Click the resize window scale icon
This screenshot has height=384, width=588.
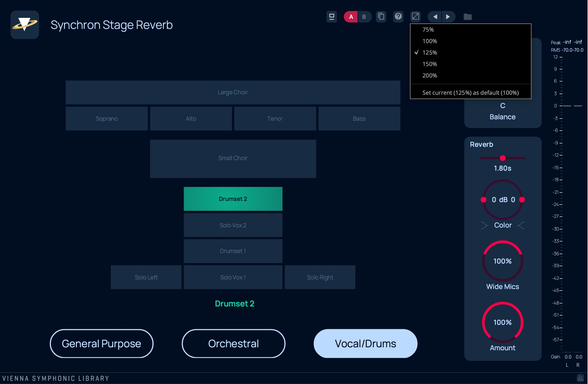pyautogui.click(x=416, y=17)
